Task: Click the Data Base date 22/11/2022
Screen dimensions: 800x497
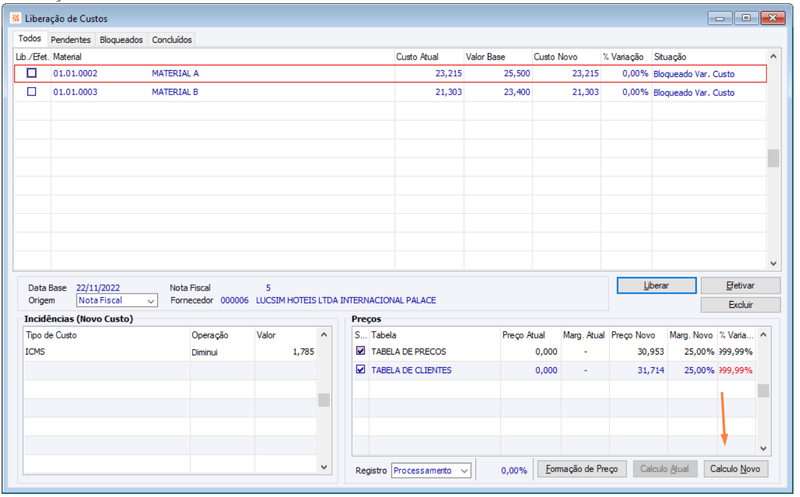Action: (98, 288)
